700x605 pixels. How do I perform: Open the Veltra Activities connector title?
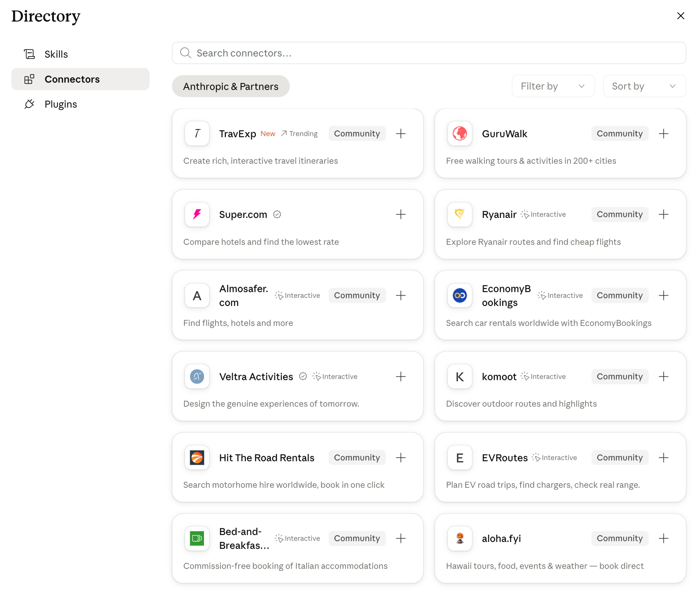256,377
